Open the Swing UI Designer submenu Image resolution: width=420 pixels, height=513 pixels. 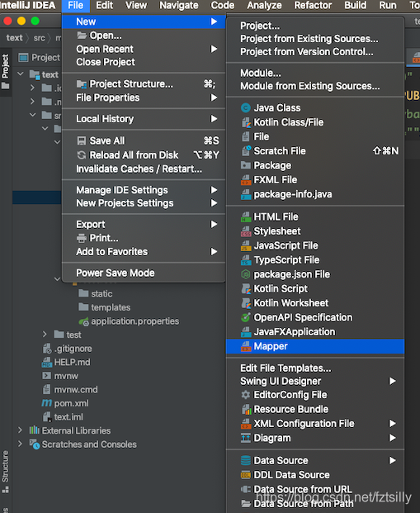pyautogui.click(x=315, y=381)
